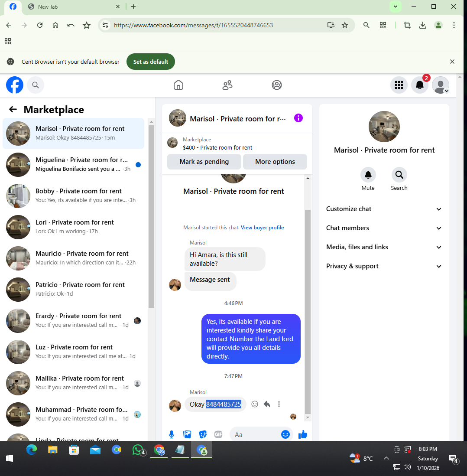Image resolution: width=467 pixels, height=476 pixels.
Task: Open the tab list dropdown arrow
Action: [x=396, y=7]
